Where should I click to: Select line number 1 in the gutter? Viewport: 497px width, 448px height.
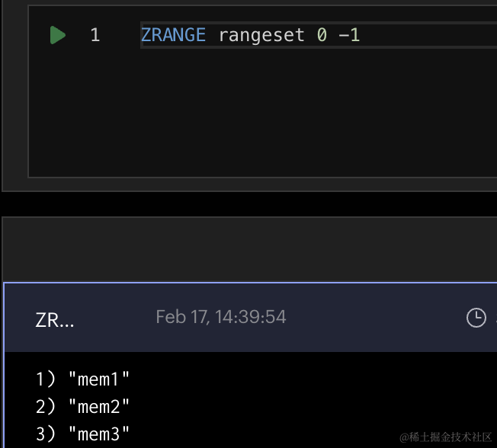[x=95, y=35]
